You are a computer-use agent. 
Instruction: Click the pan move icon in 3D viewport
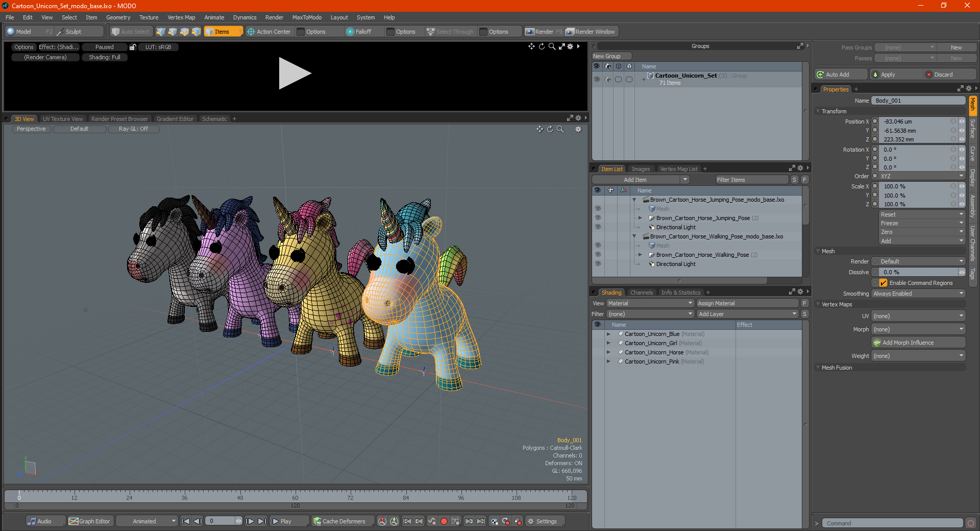tap(540, 129)
